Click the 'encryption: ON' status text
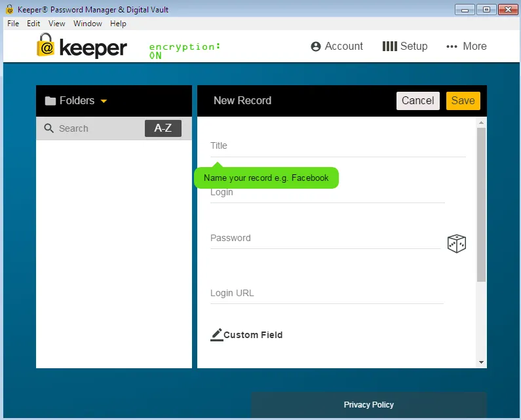521x420 pixels. [184, 51]
